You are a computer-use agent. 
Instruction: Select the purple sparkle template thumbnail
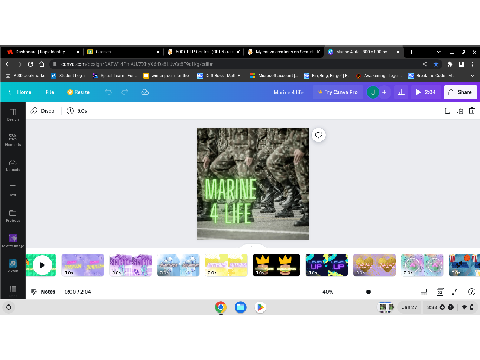click(x=83, y=265)
